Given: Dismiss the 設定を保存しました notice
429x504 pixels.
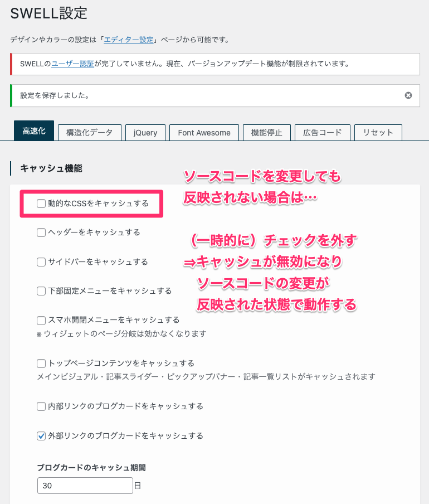Looking at the screenshot, I should (x=408, y=95).
